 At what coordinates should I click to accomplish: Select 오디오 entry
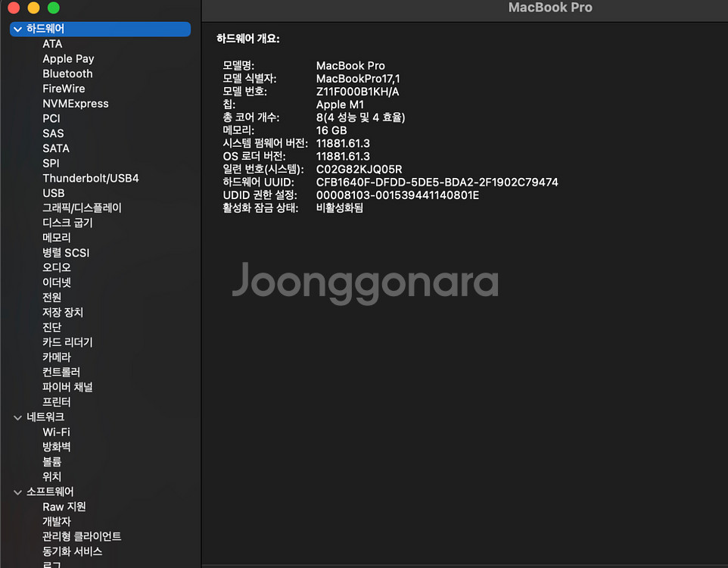56,268
